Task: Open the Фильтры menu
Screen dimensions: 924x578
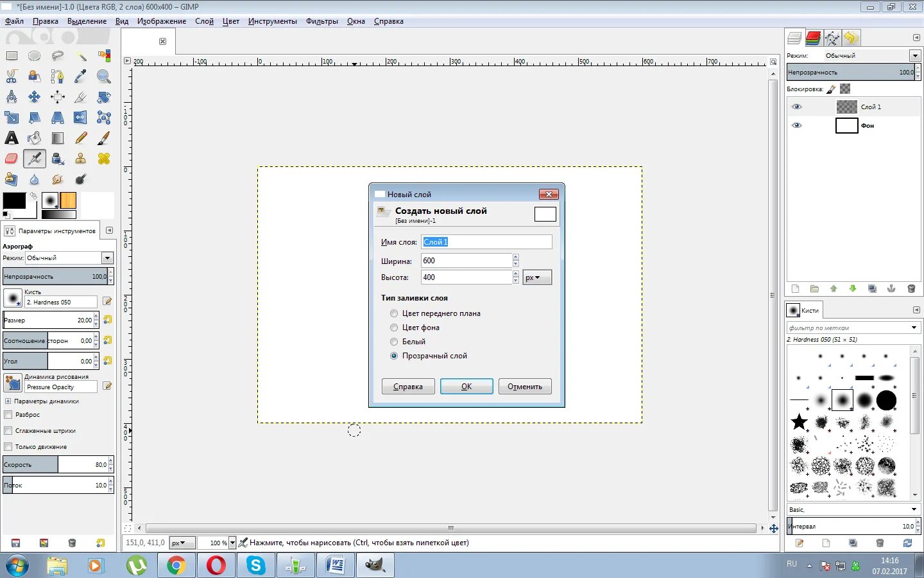Action: [322, 21]
